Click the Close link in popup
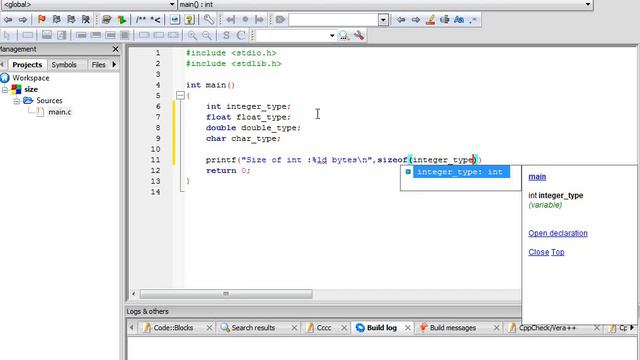The image size is (640, 360). tap(539, 252)
